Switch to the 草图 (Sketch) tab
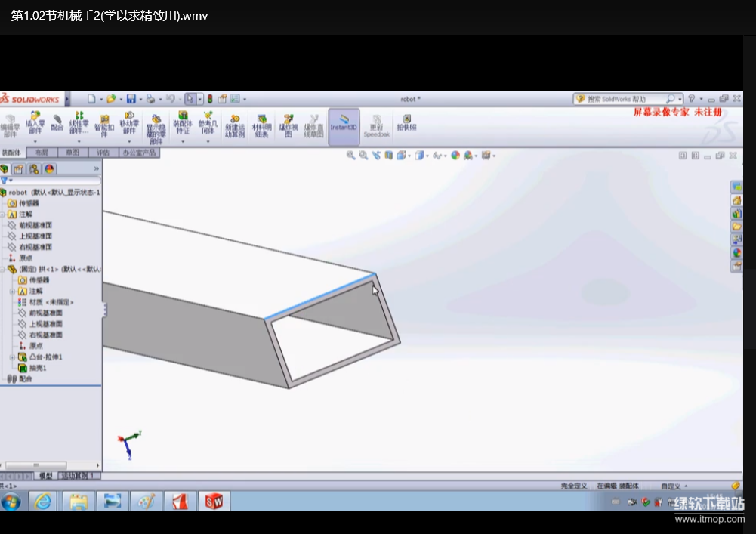 click(x=73, y=152)
